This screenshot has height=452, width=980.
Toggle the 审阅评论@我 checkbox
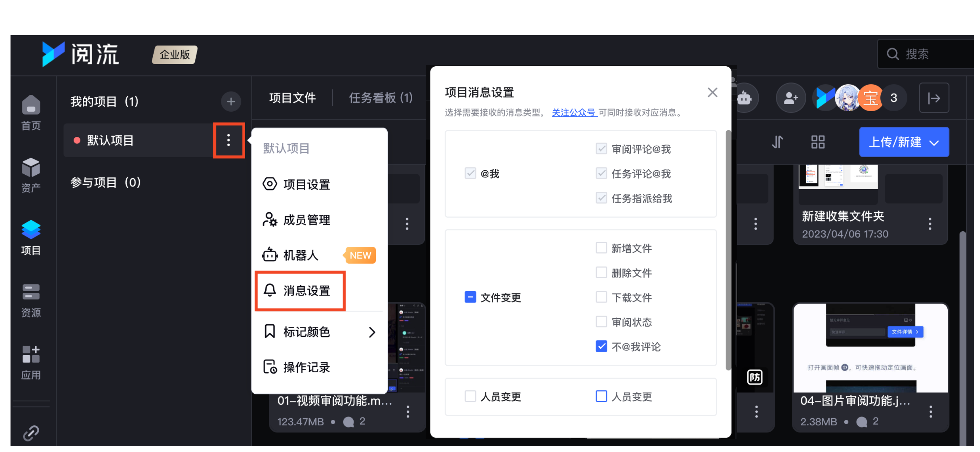tap(601, 149)
